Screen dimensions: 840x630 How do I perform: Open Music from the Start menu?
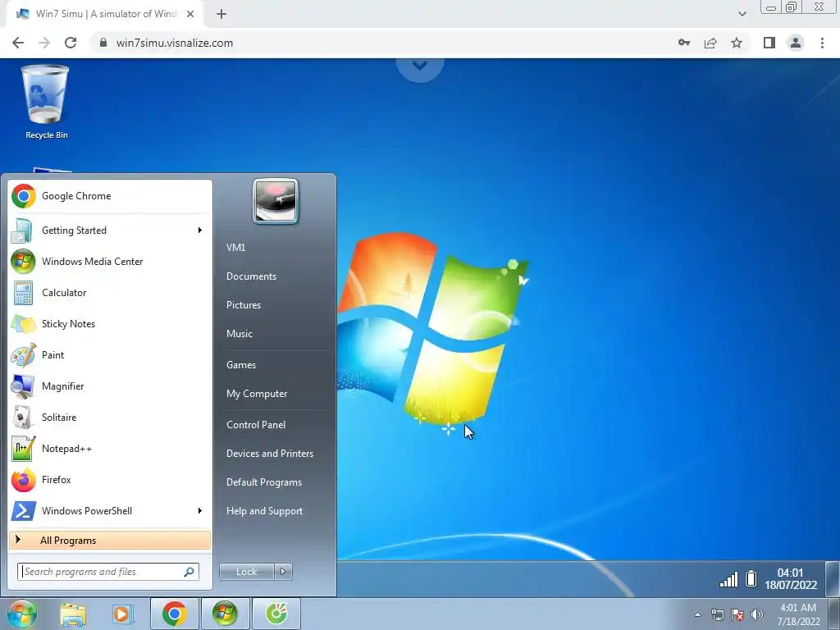[240, 334]
